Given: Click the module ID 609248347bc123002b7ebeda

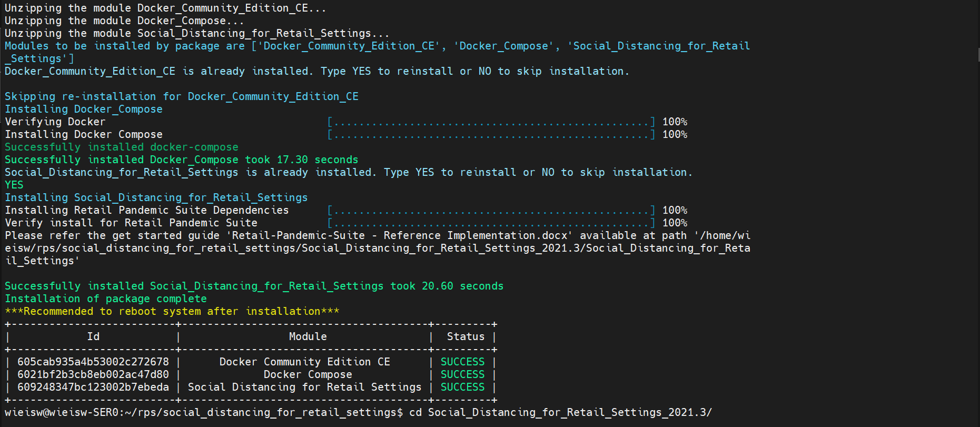Looking at the screenshot, I should point(93,388).
